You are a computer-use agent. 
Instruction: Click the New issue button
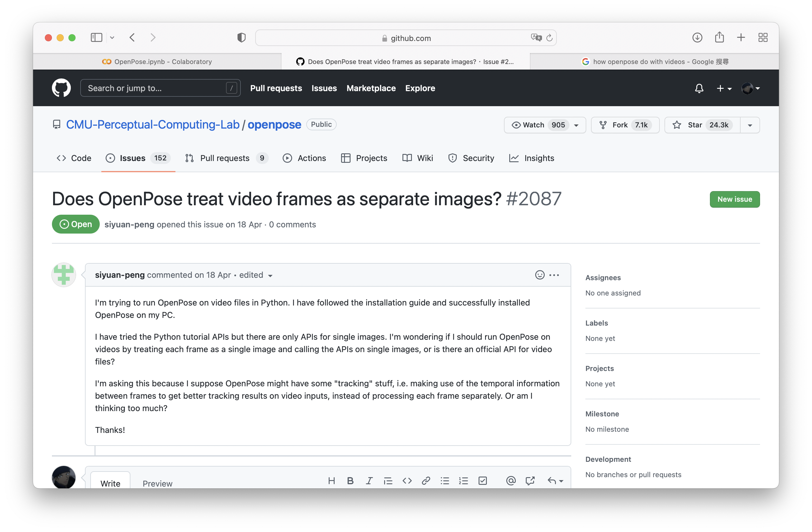click(735, 199)
